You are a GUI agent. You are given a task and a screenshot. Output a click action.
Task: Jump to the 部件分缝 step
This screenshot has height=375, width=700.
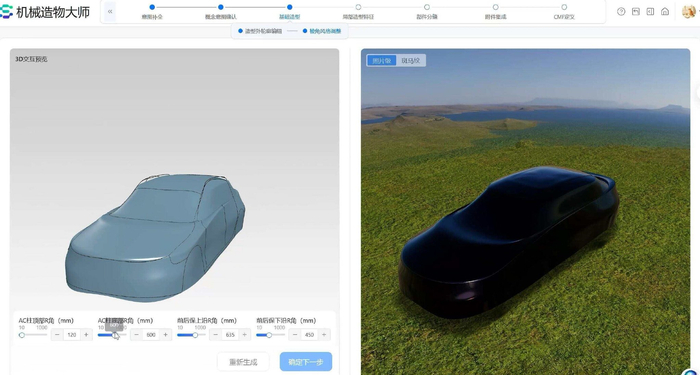tap(427, 12)
